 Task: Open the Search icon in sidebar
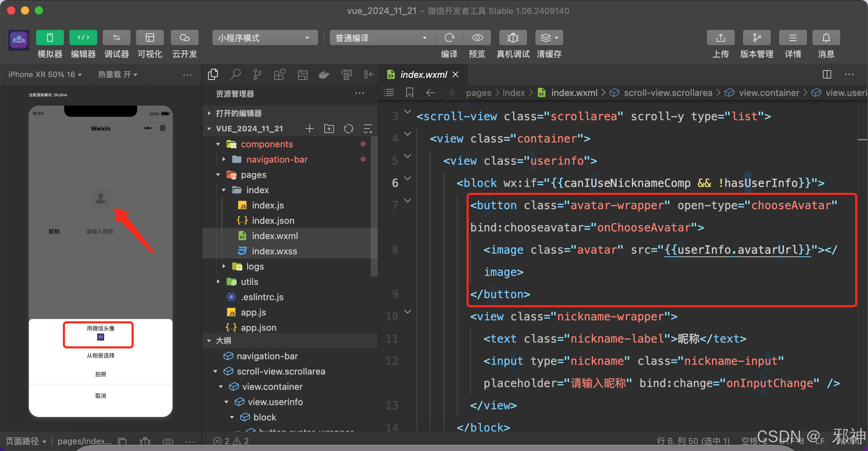click(x=235, y=74)
